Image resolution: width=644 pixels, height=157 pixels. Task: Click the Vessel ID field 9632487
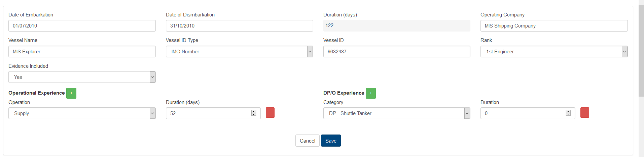click(397, 52)
